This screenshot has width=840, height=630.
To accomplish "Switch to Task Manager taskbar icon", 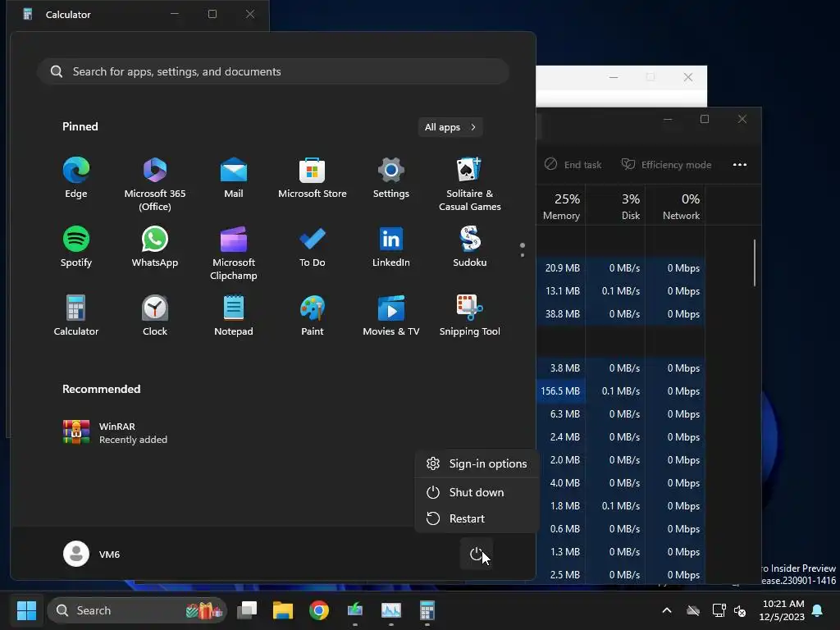I will (x=391, y=610).
